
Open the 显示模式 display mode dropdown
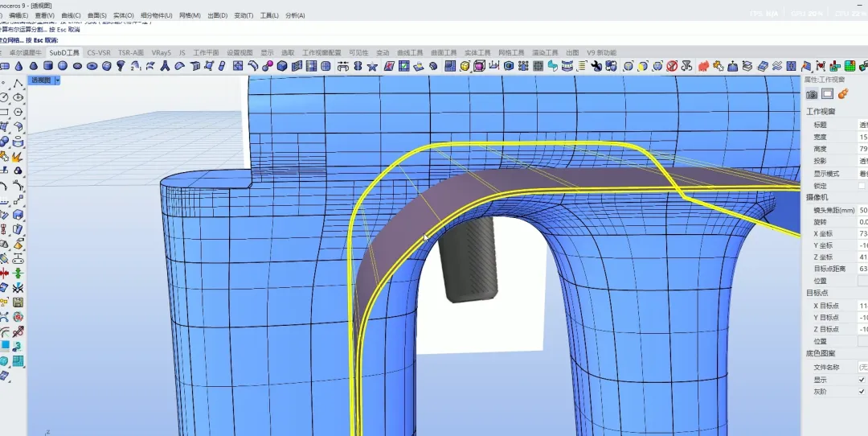point(862,173)
